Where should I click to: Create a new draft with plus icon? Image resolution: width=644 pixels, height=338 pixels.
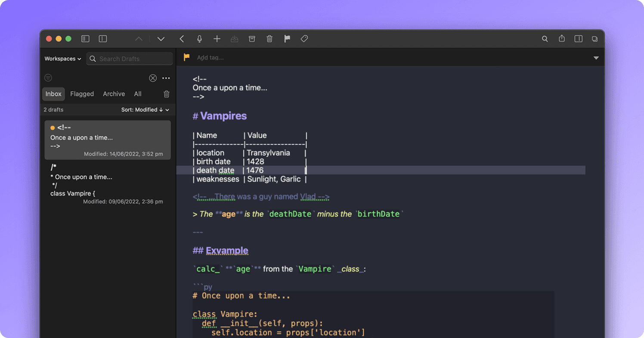coord(217,39)
